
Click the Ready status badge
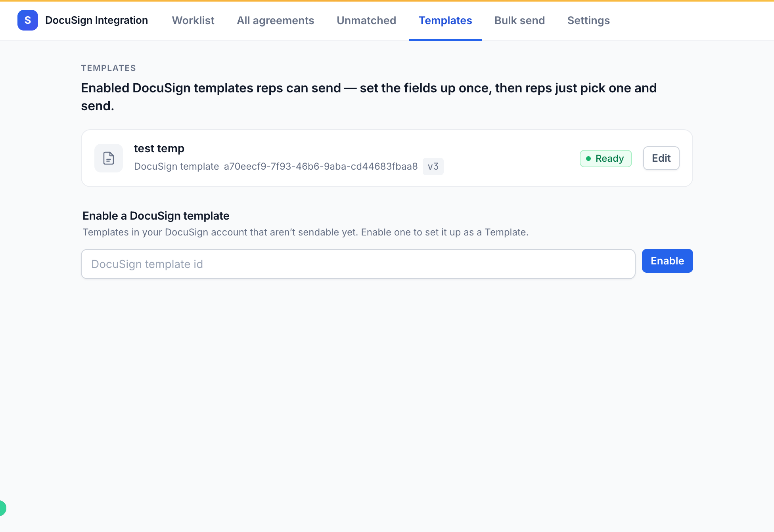pos(605,159)
